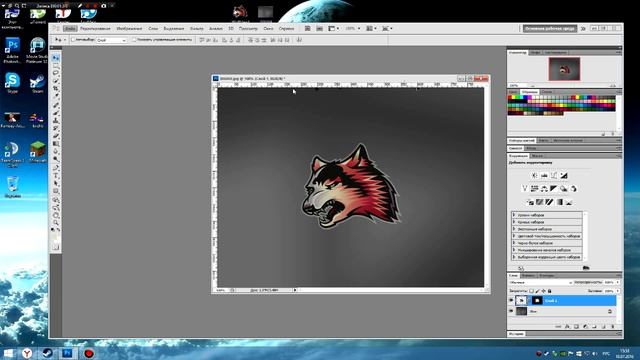This screenshot has height=360, width=640.
Task: Hide the Слой 1 layer with eye icon
Action: [x=511, y=300]
